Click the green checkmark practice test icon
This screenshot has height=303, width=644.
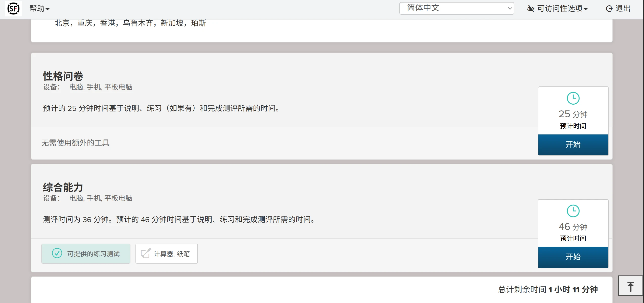point(57,253)
